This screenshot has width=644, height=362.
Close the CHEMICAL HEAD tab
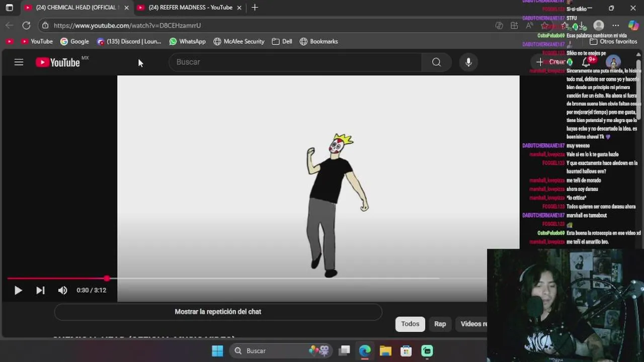point(126,8)
